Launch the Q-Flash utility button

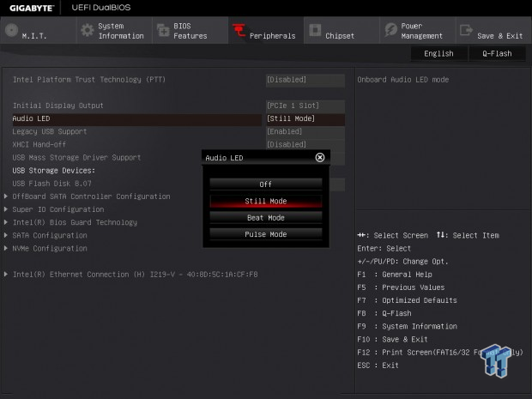pos(497,53)
